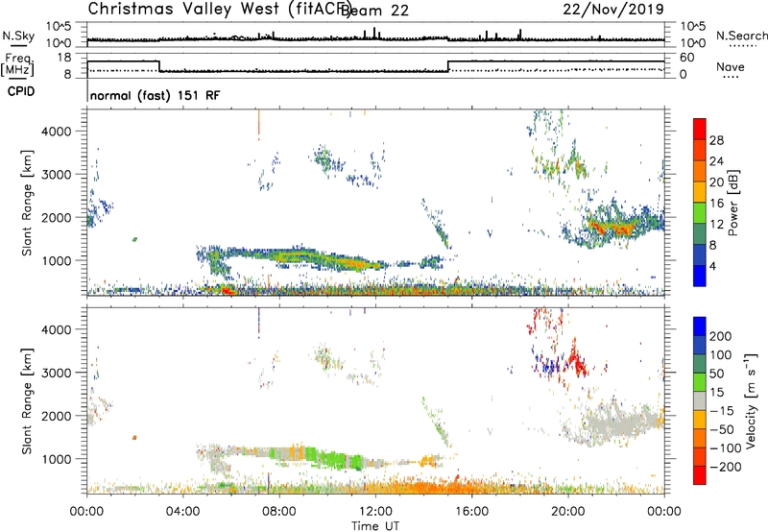Click the 3000 tick of the power panel
The width and height of the screenshot is (768, 532).
point(56,175)
